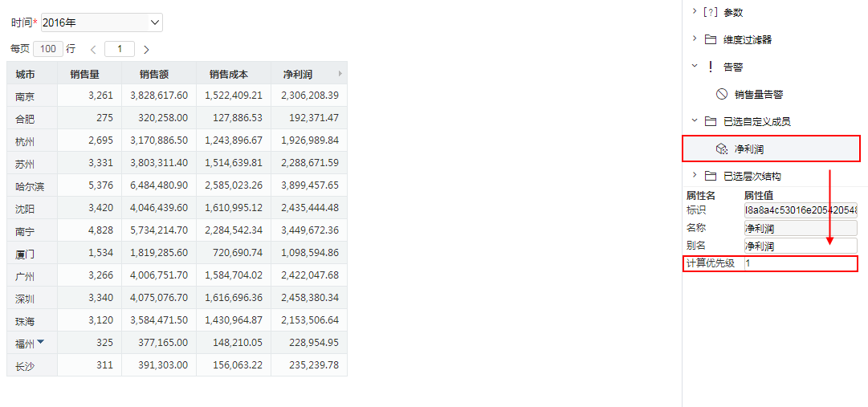Viewport: 868px width, 407px height.
Task: Click the 净利润 cube icon in tree
Action: [721, 149]
